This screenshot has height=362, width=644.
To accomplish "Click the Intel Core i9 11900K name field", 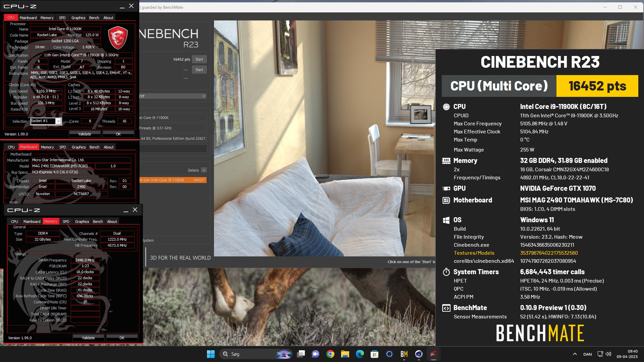I will [x=65, y=29].
